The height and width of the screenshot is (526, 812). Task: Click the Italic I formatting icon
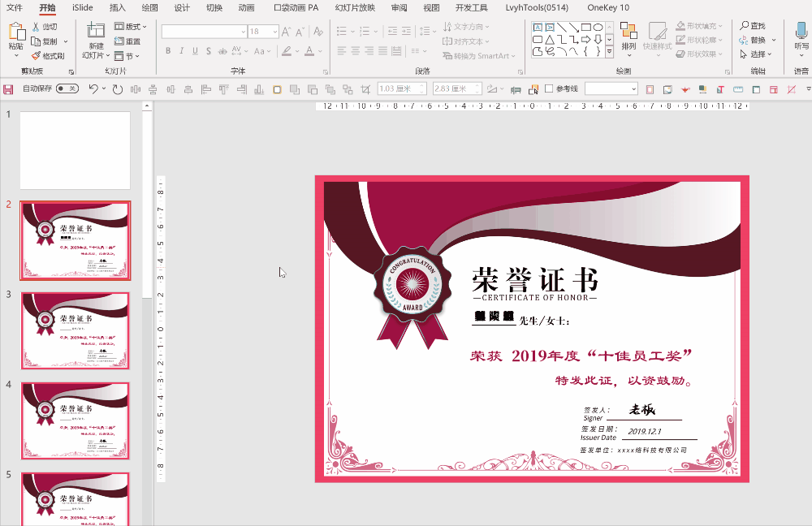pos(181,51)
